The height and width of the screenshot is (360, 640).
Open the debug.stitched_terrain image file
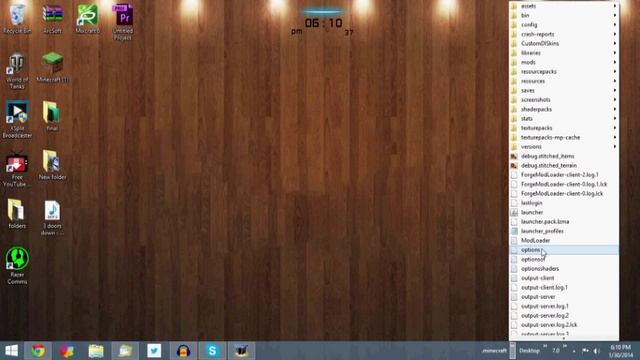(x=564, y=165)
